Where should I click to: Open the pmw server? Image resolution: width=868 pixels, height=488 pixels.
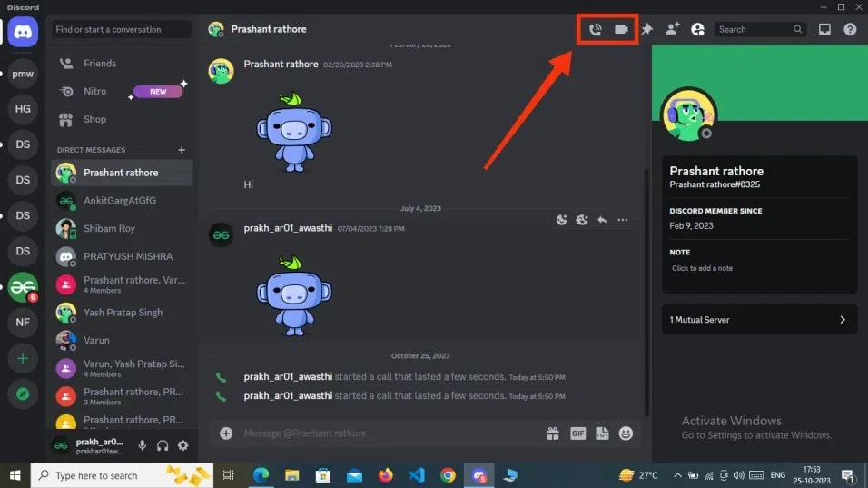click(23, 74)
